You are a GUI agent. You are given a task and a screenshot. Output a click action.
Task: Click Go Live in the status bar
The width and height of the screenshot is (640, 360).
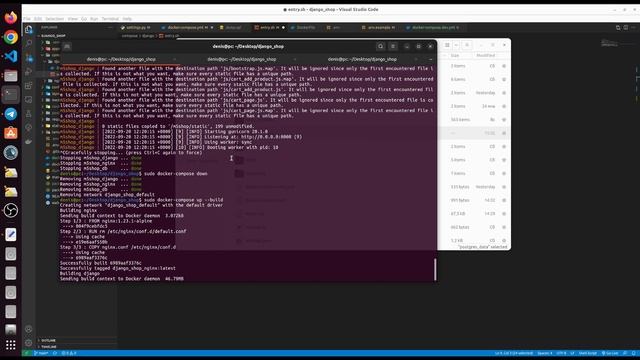pyautogui.click(x=610, y=353)
